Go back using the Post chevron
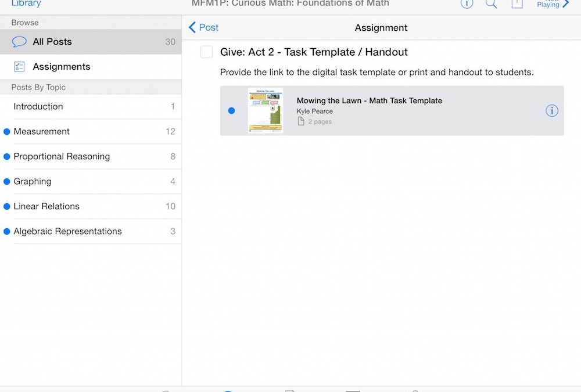This screenshot has width=581, height=392. pos(203,27)
